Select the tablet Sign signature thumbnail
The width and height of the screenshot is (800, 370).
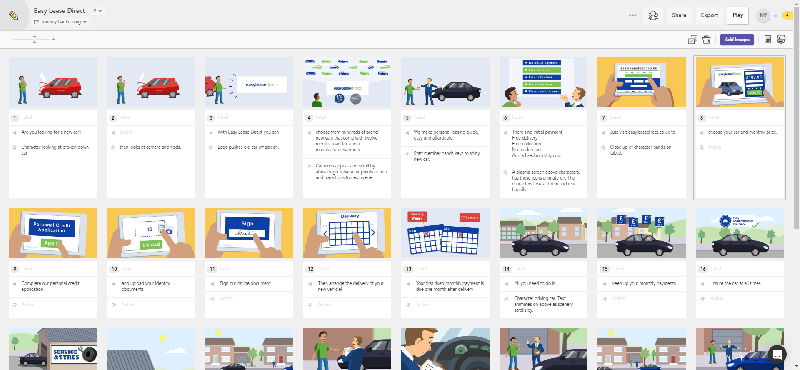(249, 233)
